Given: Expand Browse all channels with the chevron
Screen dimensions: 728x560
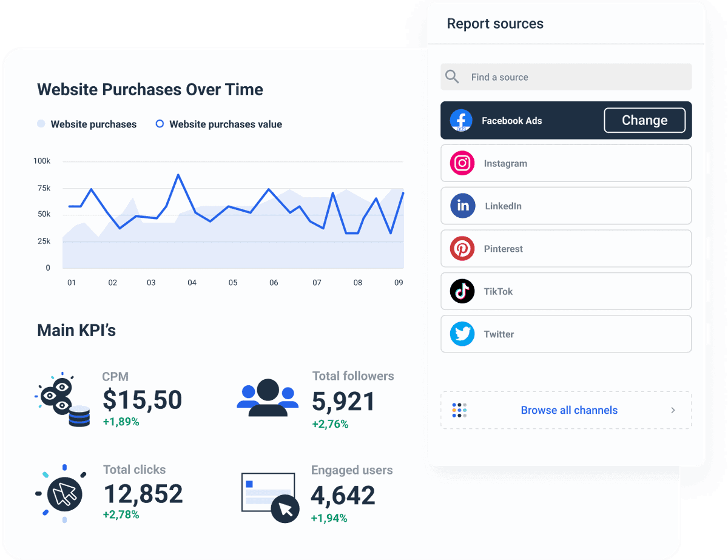Looking at the screenshot, I should [673, 410].
